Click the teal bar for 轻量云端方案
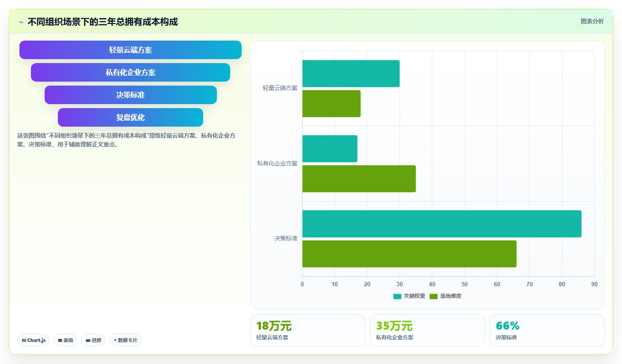The image size is (622, 364). tap(351, 74)
